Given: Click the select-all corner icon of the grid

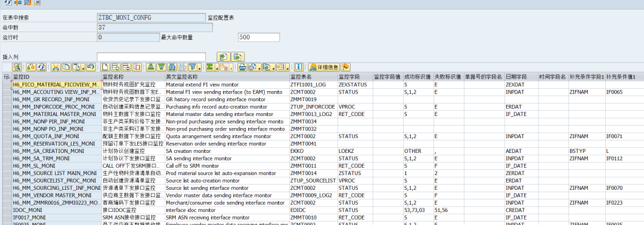Looking at the screenshot, I should click(6, 77).
